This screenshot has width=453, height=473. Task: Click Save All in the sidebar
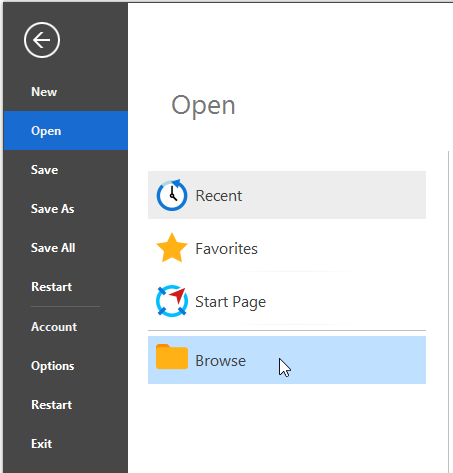(x=66, y=248)
